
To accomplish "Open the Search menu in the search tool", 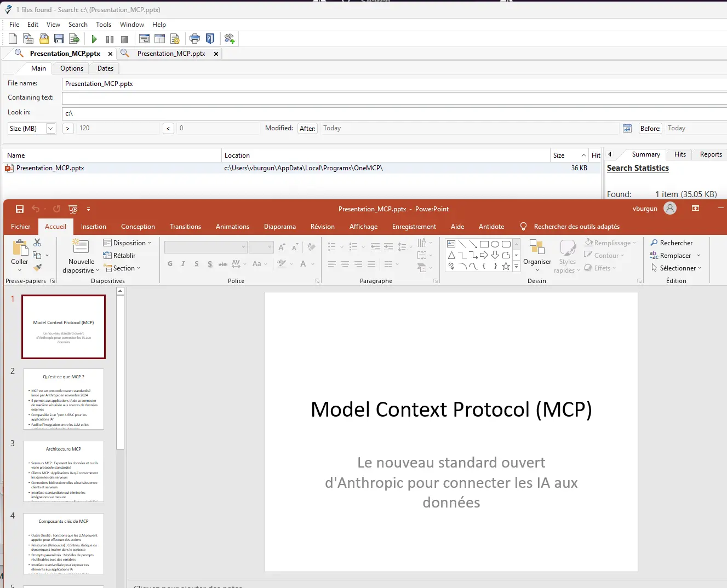I will [x=78, y=25].
